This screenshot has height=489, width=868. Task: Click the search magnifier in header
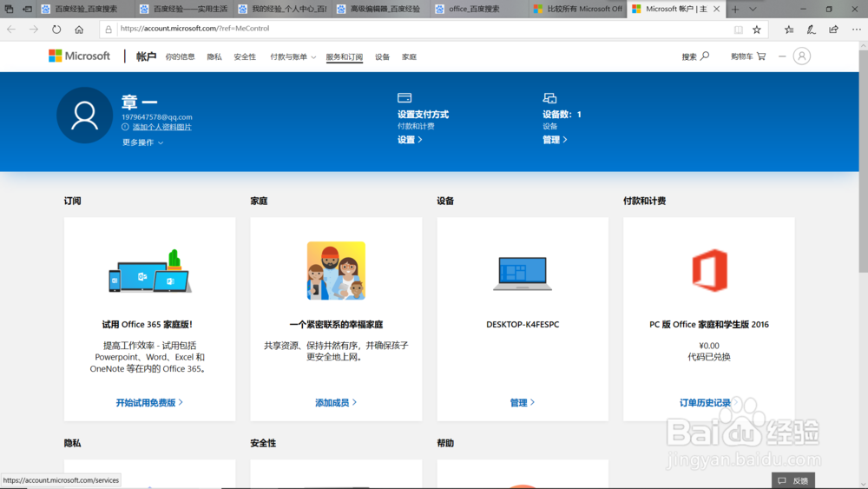(705, 56)
